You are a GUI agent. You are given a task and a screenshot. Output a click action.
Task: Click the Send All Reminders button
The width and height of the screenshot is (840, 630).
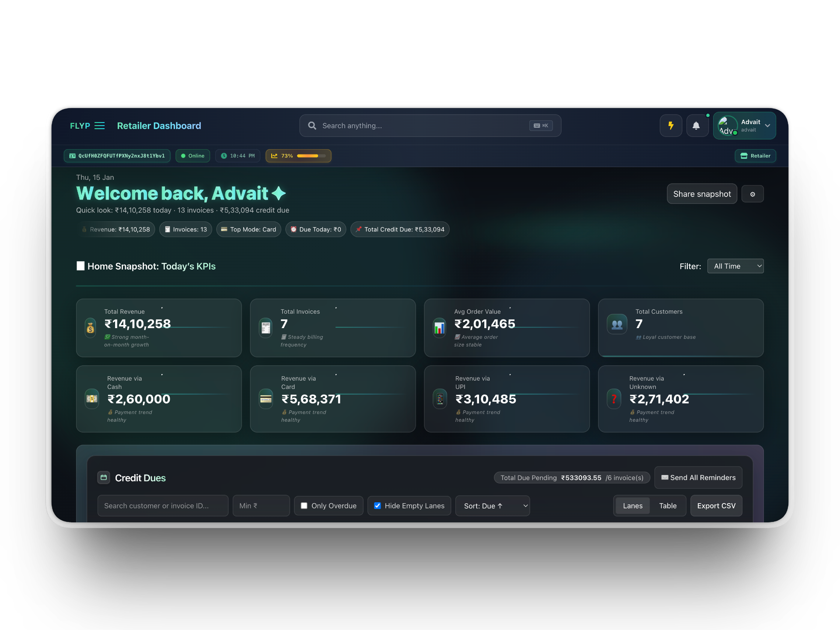pyautogui.click(x=698, y=478)
